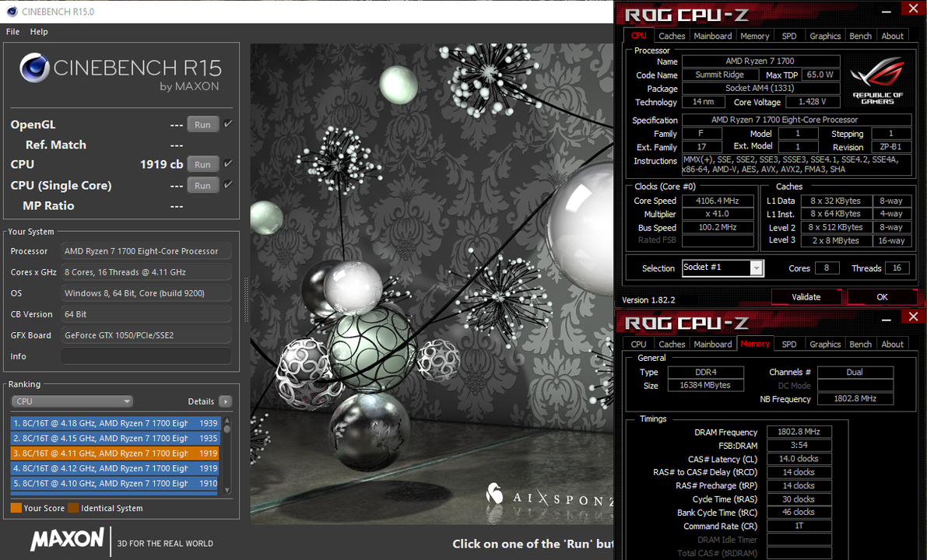The width and height of the screenshot is (927, 560).
Task: Click the MAXON logo at the bottom
Action: click(68, 539)
